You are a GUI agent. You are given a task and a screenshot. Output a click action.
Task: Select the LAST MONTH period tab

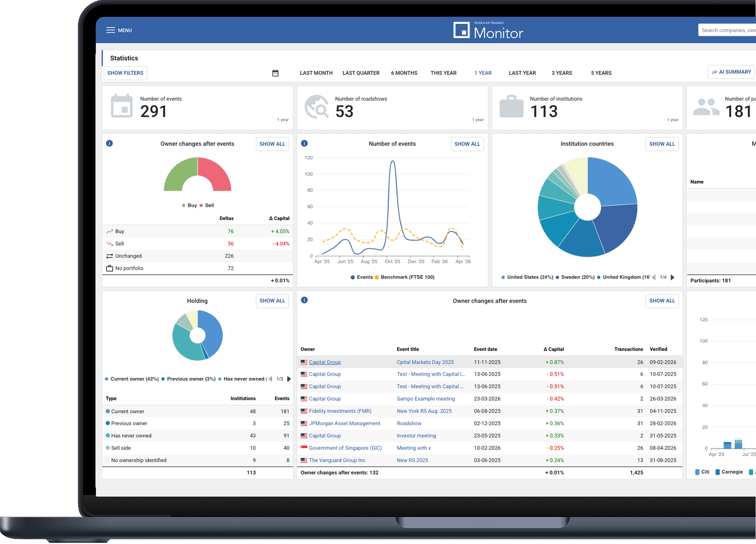[316, 73]
